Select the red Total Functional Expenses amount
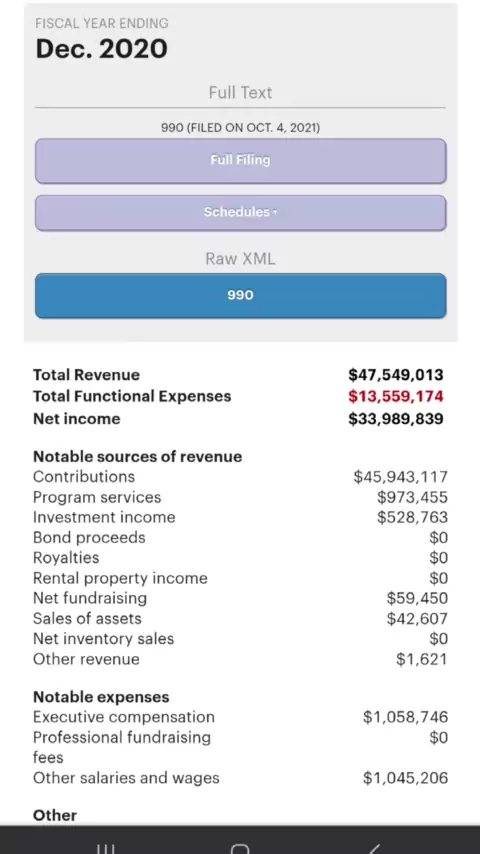Image resolution: width=480 pixels, height=854 pixels. [x=396, y=396]
